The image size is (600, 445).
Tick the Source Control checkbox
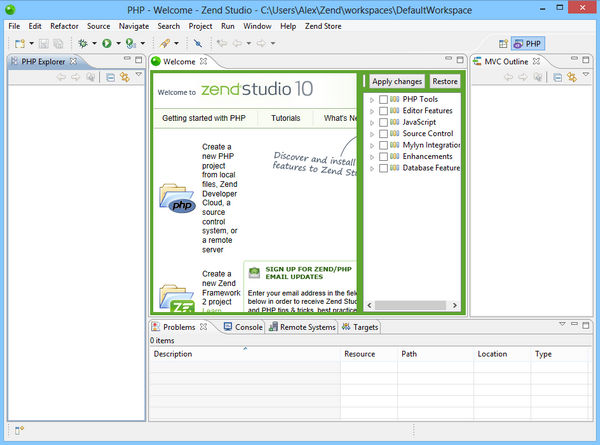384,134
